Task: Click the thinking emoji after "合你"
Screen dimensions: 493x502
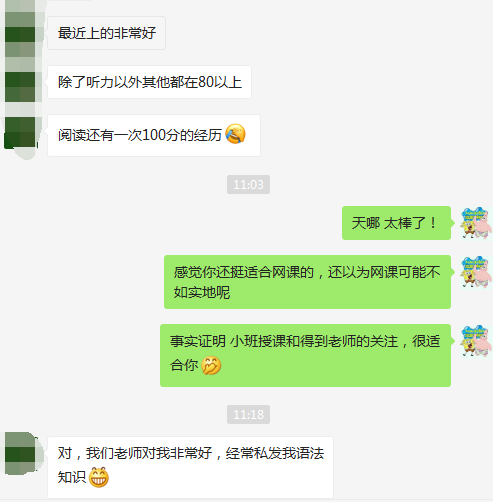Action: (211, 365)
